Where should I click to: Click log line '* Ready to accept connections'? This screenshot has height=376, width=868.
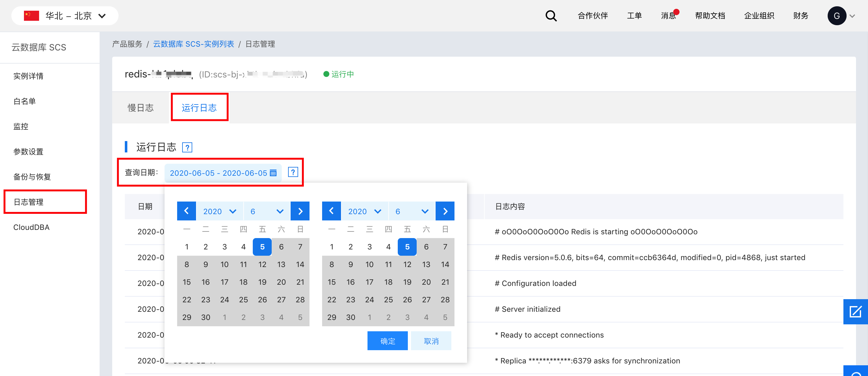pyautogui.click(x=549, y=335)
